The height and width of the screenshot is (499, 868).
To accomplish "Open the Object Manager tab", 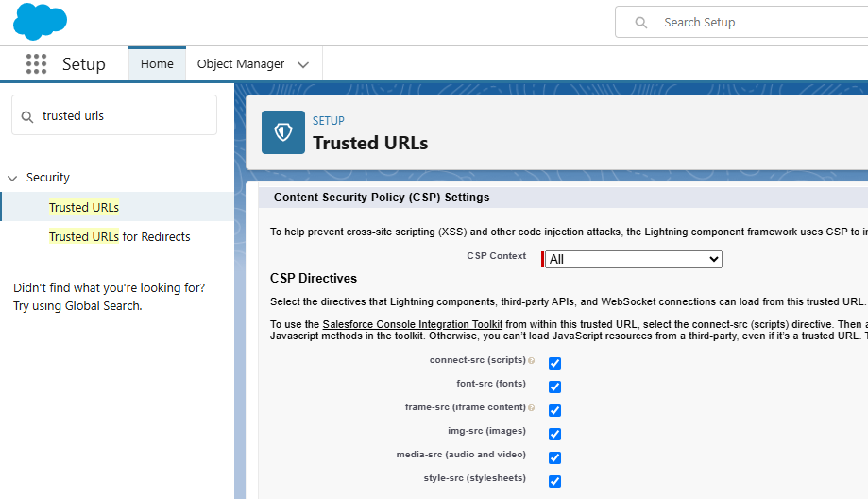I will [x=241, y=63].
